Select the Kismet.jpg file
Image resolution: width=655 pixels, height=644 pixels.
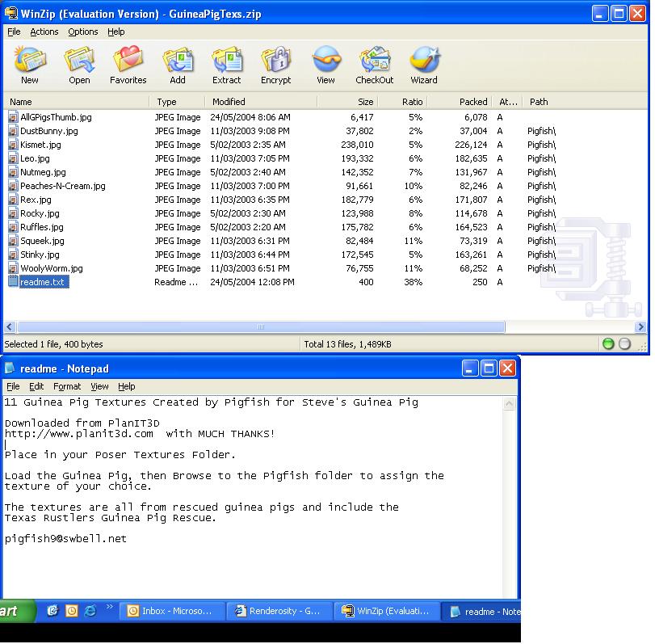tap(40, 145)
